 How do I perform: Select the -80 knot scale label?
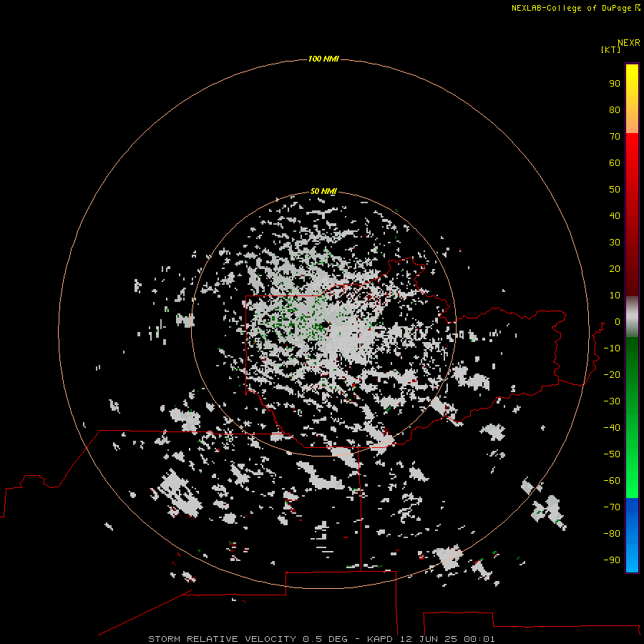(612, 534)
